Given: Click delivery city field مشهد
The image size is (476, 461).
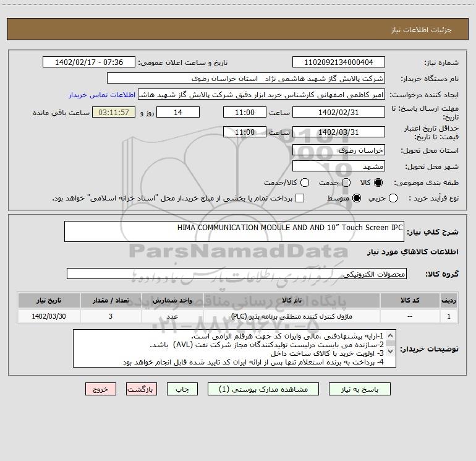Looking at the screenshot, I should pyautogui.click(x=339, y=166).
